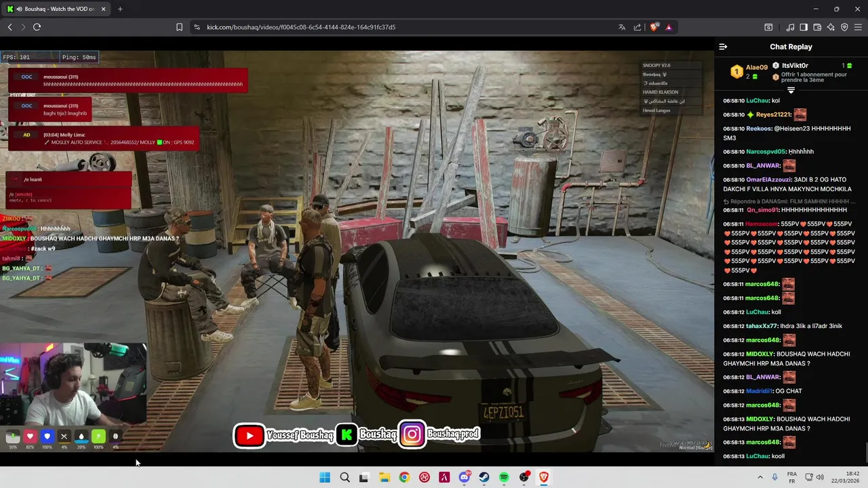Click water drop thirst icon in HUD
Screen dimensions: 868x488
pos(81,436)
